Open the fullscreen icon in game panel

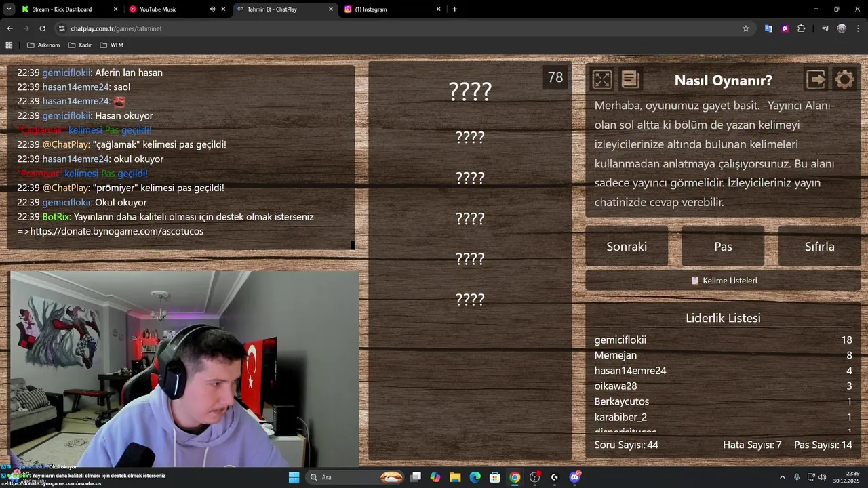[x=601, y=80]
